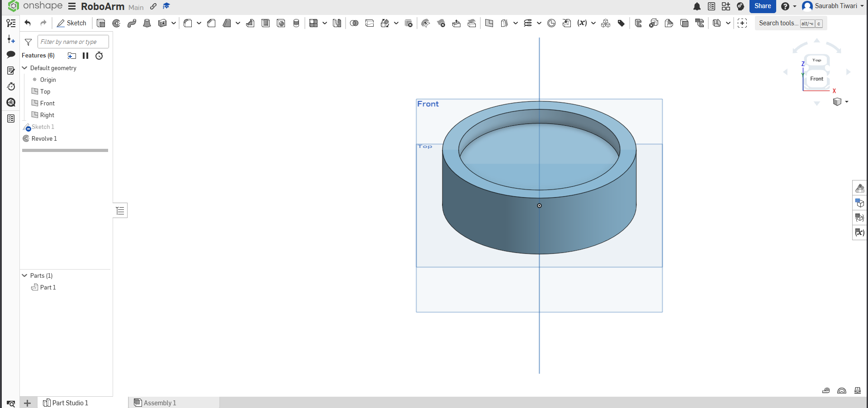Screen dimensions: 868x408
Task: Select the Boolean tool
Action: 354,23
